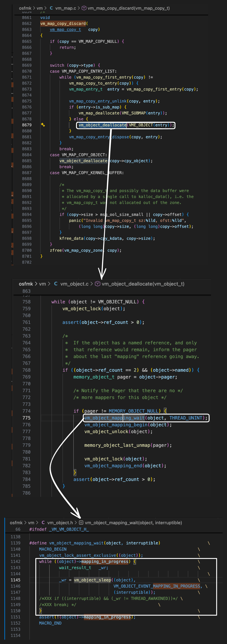The height and width of the screenshot is (644, 227).
Task: Follow the underlined vm_map_copy_t type link
Action: (65, 30)
